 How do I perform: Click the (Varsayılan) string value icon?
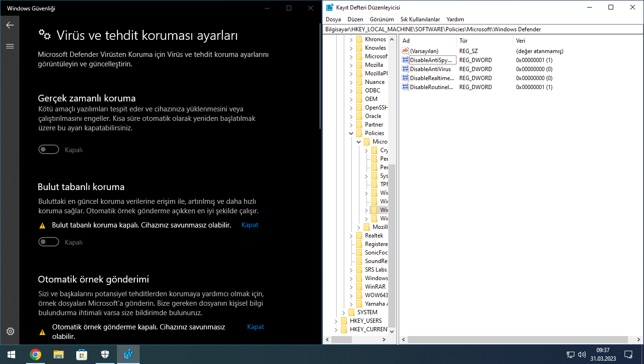point(405,51)
